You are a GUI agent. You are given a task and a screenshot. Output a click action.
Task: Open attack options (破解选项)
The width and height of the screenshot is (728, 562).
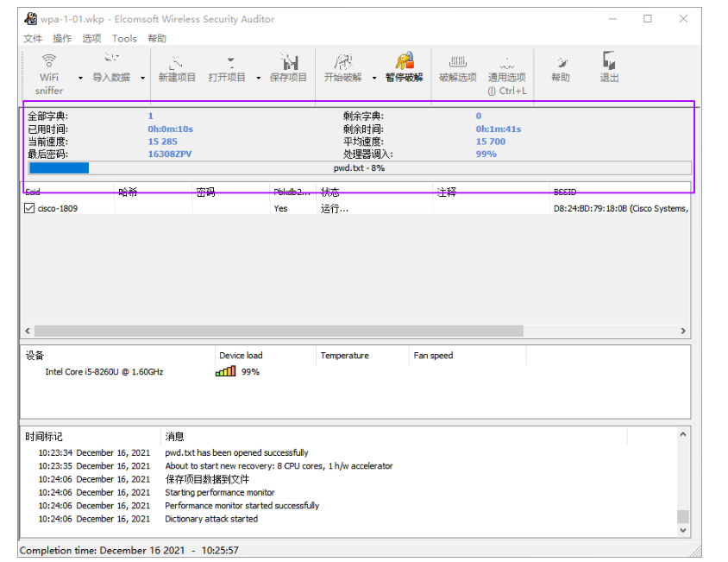click(x=458, y=68)
